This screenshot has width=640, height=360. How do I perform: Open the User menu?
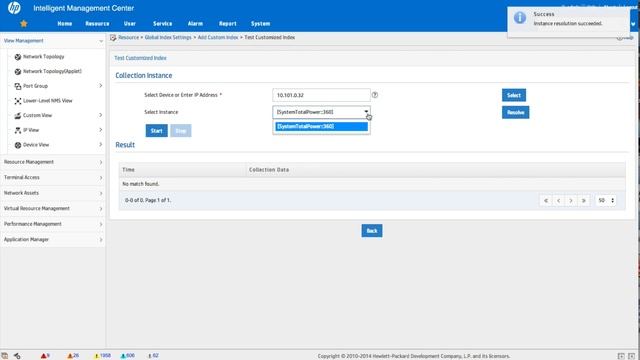point(130,24)
